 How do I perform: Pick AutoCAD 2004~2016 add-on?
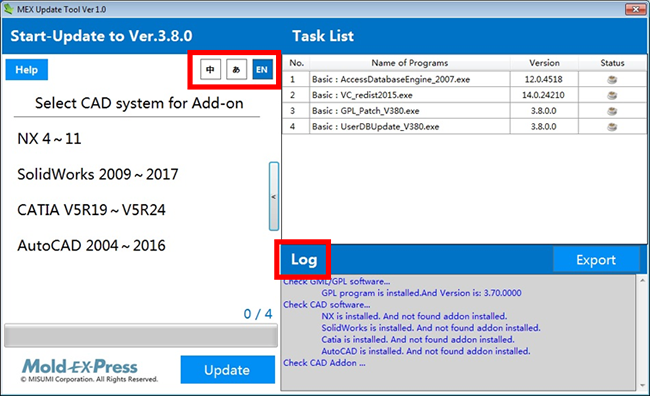pyautogui.click(x=91, y=245)
